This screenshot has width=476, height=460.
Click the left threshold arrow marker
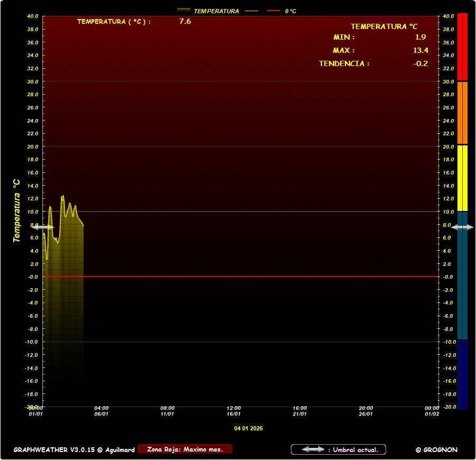point(43,227)
